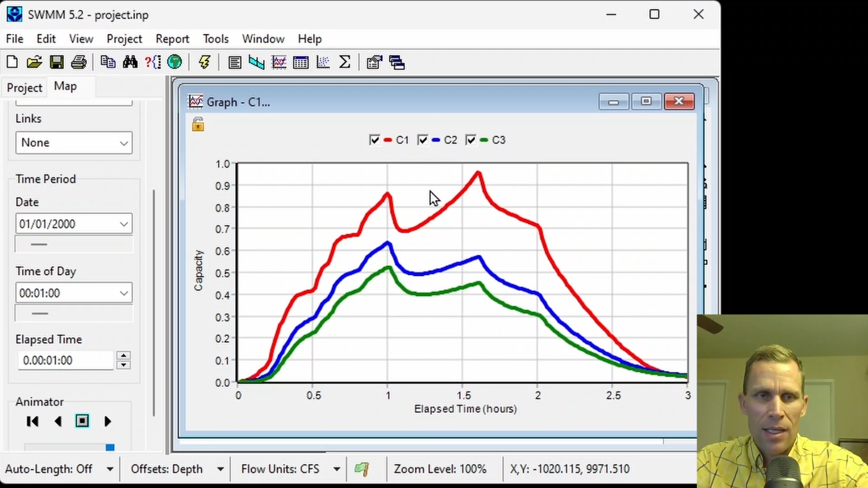Open the Date dropdown showing 01/01/2000
Screen dimensions: 868x488
click(74, 224)
